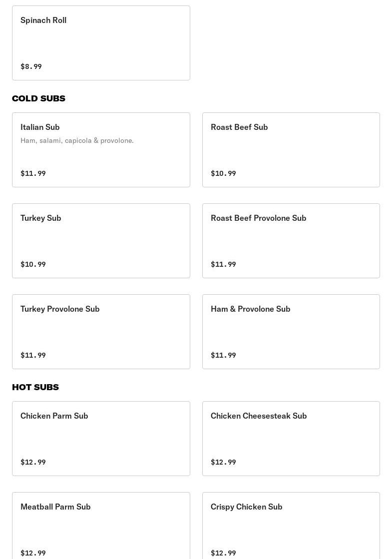Click the Chicken Parm Sub $12.99 price

coord(33,462)
